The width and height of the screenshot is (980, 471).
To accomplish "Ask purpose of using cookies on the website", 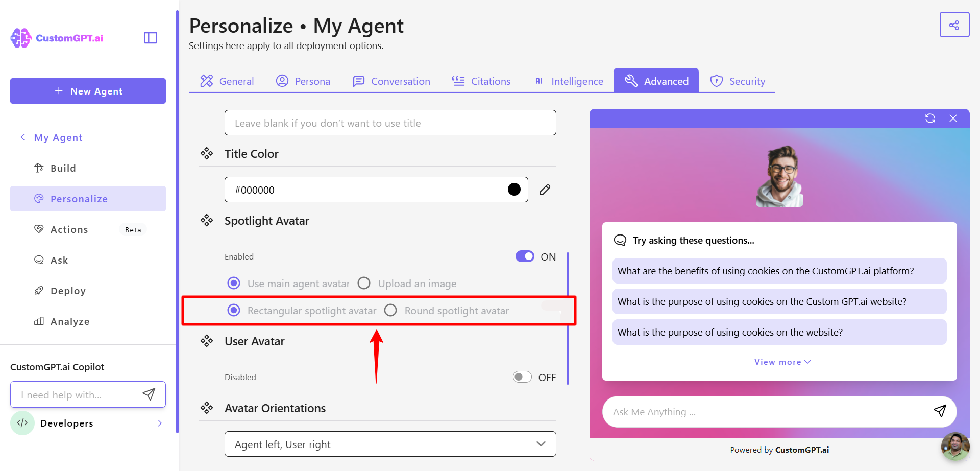I will click(779, 332).
